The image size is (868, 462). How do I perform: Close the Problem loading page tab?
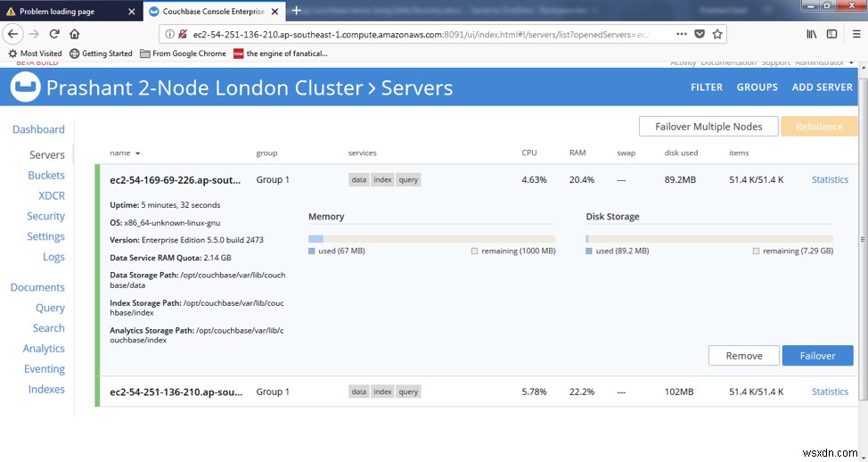click(x=131, y=11)
